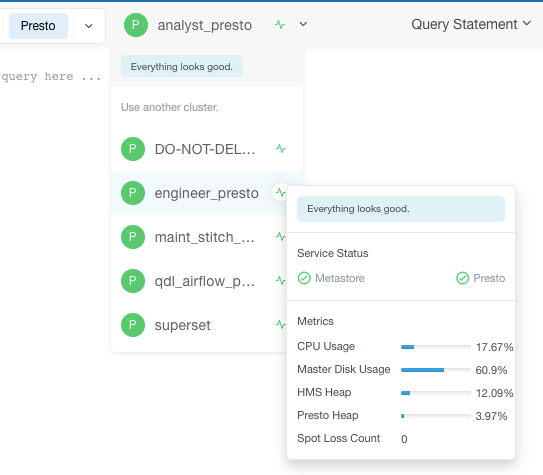Click the maint_stitch cluster entry
The height and width of the screenshot is (475, 543).
click(x=207, y=237)
